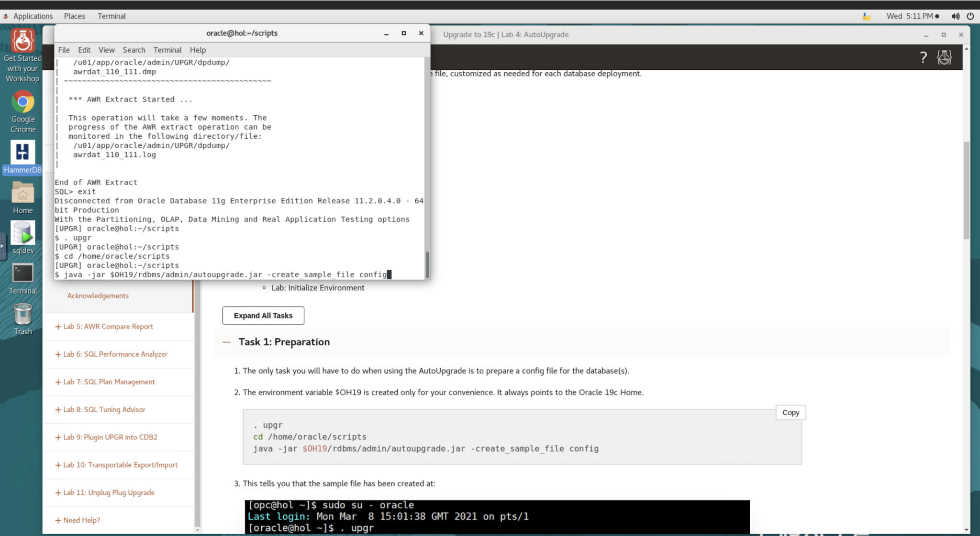Expand Lab 8: SQL Tuning Advisor

pos(104,410)
